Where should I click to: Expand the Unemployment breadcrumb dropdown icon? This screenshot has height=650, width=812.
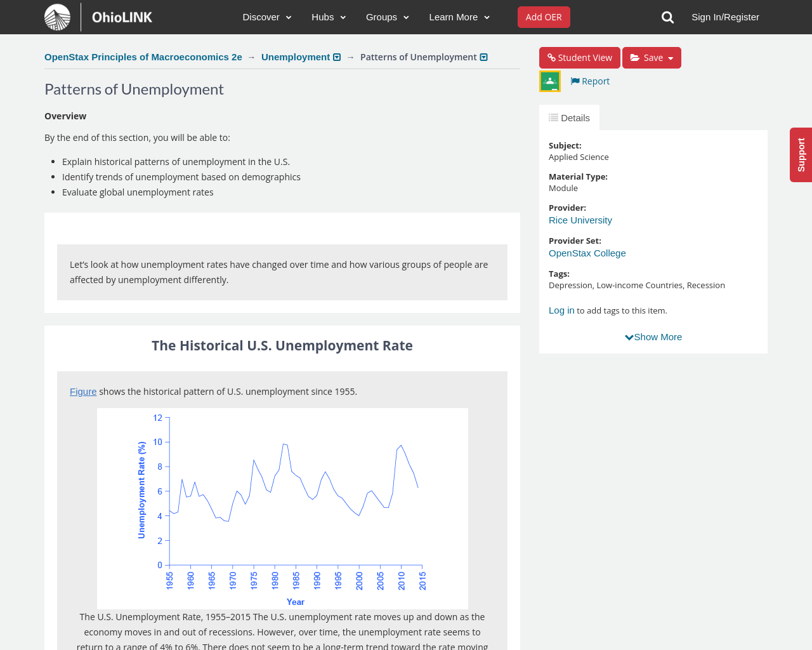click(x=337, y=57)
